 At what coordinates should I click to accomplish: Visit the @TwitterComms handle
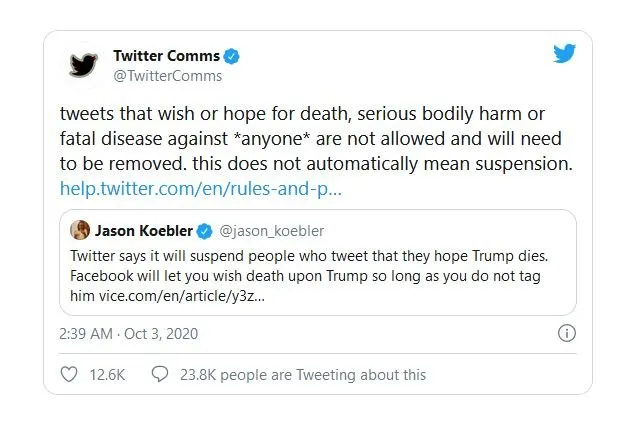(x=168, y=76)
